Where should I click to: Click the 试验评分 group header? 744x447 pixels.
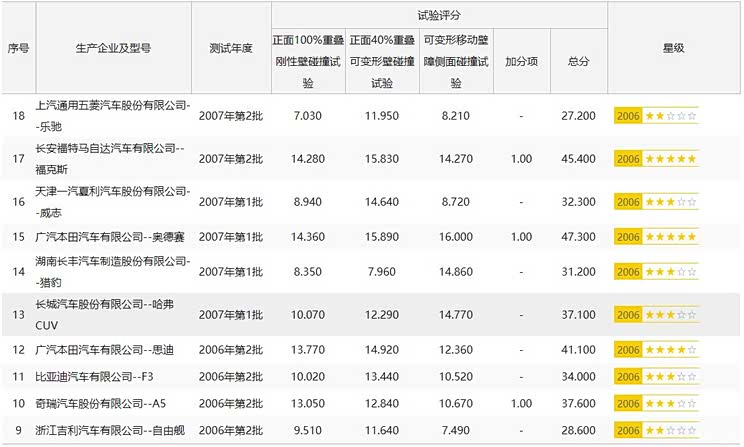(439, 17)
